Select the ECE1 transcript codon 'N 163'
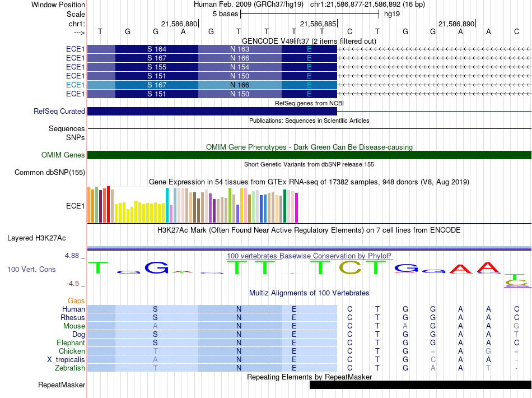 pos(240,49)
